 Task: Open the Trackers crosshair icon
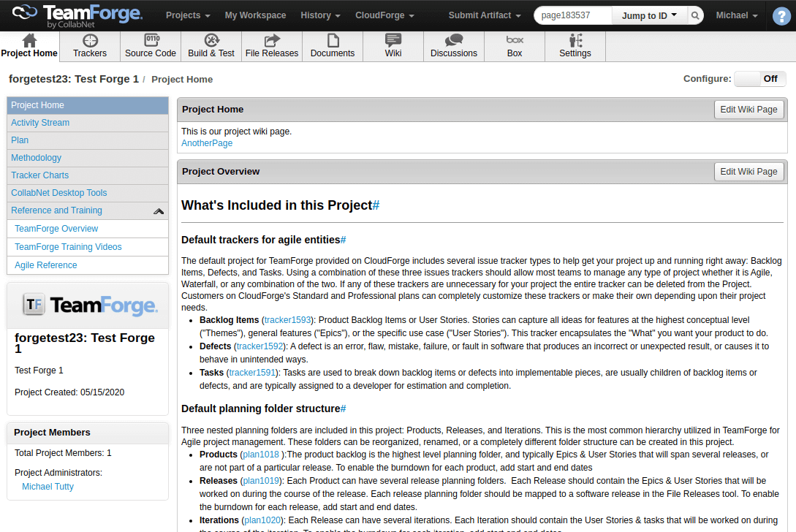(90, 40)
